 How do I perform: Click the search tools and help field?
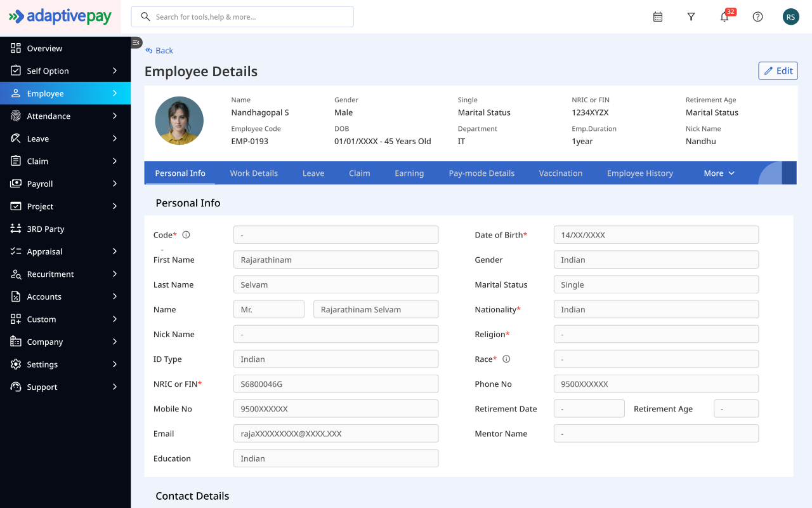(x=242, y=17)
